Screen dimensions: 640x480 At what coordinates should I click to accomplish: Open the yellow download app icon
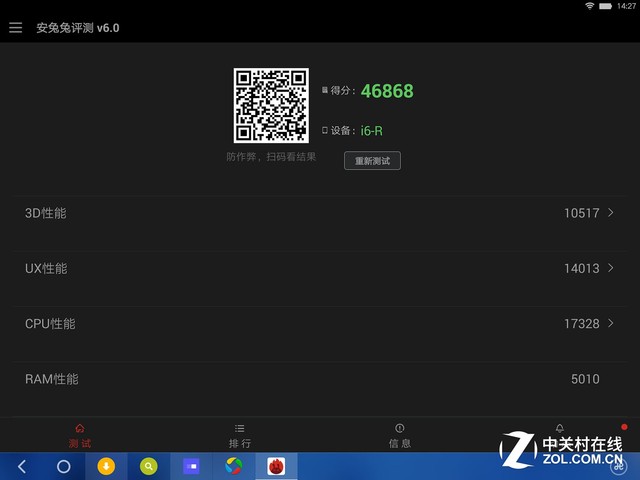click(106, 466)
